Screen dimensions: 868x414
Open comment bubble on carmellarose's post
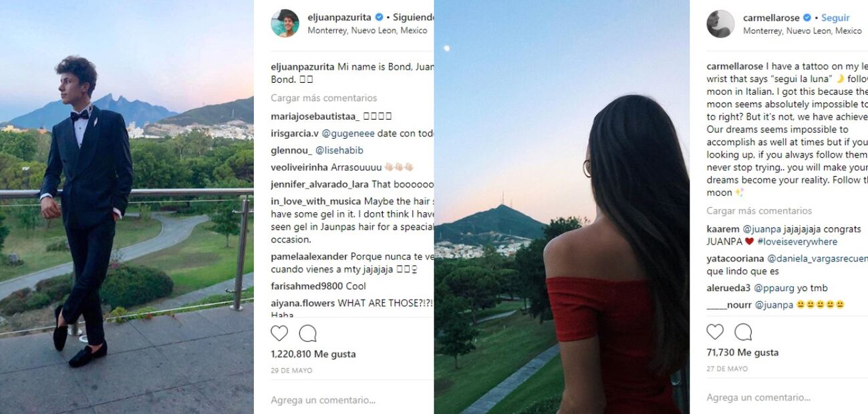pyautogui.click(x=743, y=332)
